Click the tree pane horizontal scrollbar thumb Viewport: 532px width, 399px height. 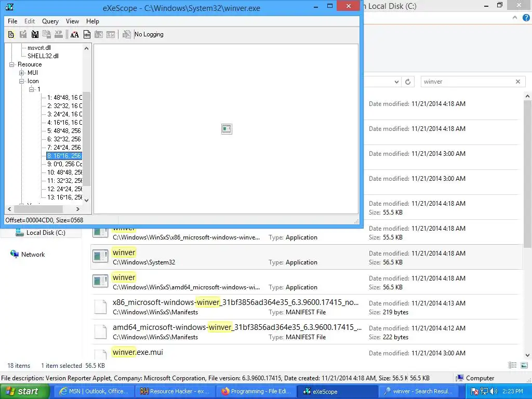pos(38,209)
